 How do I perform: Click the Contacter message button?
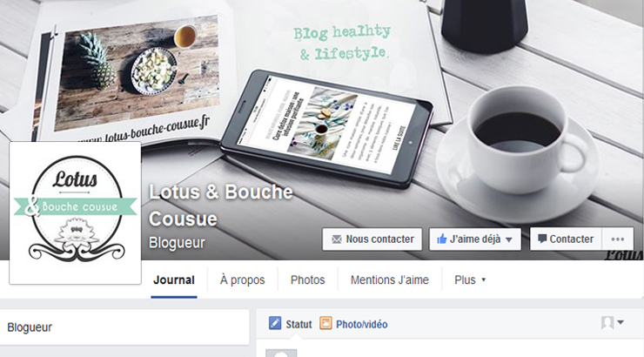(566, 239)
